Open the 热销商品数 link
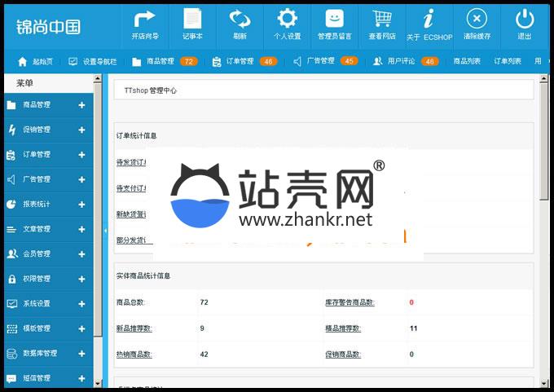The image size is (554, 392). click(x=134, y=355)
